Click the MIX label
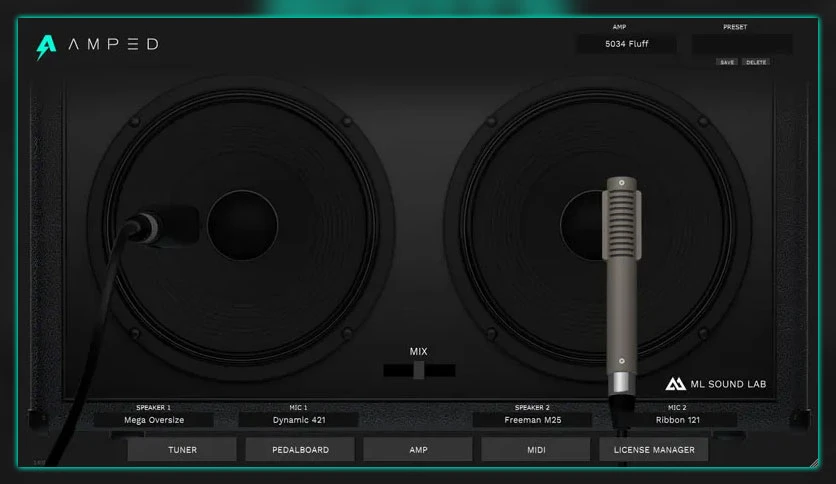The height and width of the screenshot is (484, 836). click(x=419, y=351)
